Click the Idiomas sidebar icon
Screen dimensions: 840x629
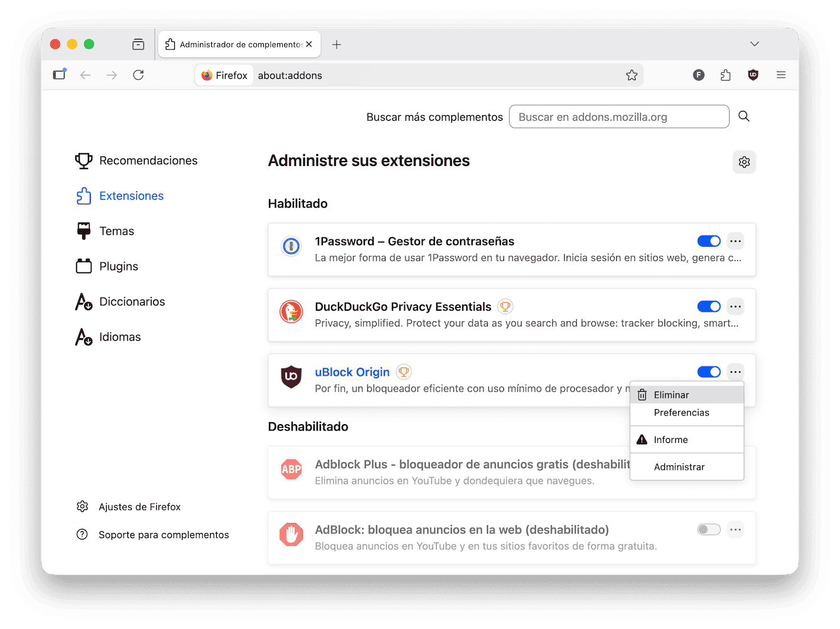[x=83, y=337]
